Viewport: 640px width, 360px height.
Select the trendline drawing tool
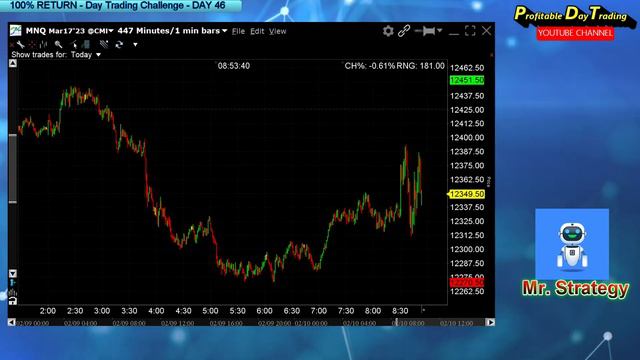coord(104,44)
